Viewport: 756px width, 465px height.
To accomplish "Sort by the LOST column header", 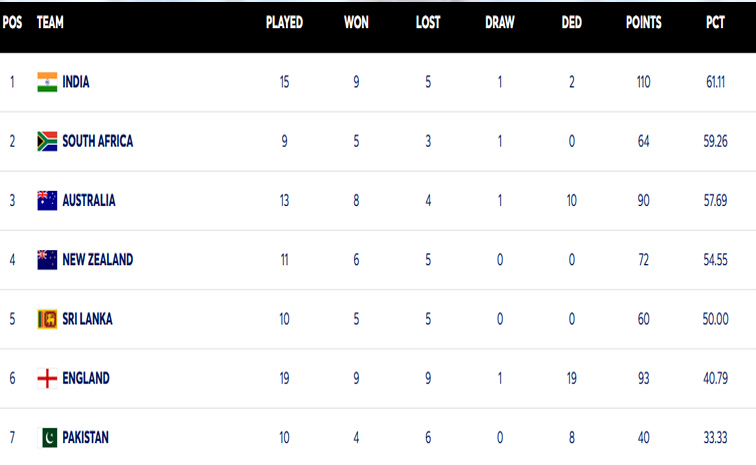I will coord(428,23).
